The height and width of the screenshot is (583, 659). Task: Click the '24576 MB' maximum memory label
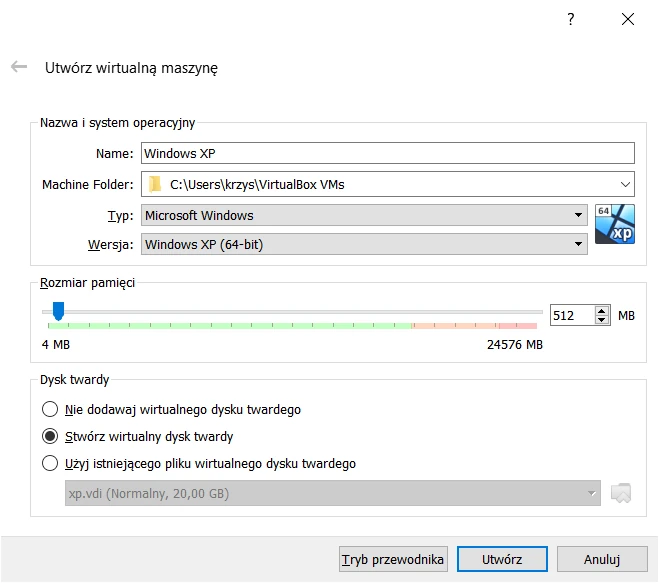click(515, 345)
